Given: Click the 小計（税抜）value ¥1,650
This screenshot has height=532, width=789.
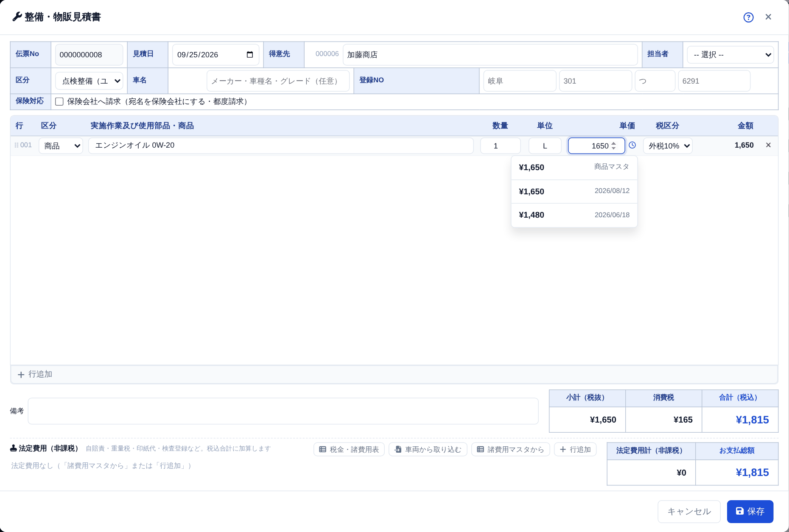Looking at the screenshot, I should (x=603, y=420).
